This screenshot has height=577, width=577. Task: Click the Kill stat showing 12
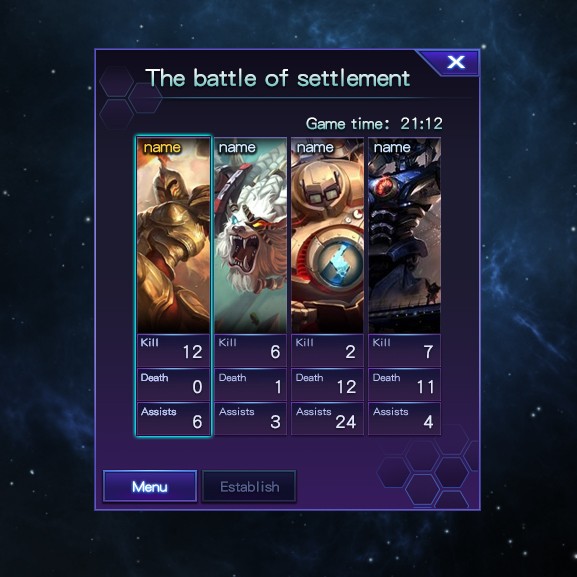point(174,350)
